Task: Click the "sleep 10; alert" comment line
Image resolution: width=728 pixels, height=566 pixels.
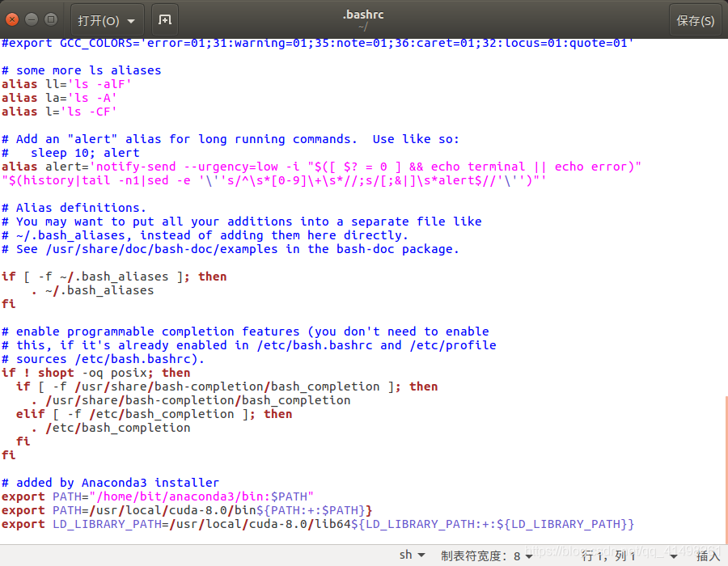Action: pyautogui.click(x=70, y=153)
